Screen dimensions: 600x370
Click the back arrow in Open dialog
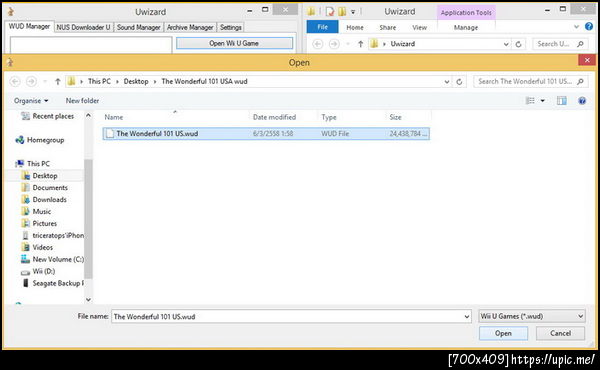[15, 81]
